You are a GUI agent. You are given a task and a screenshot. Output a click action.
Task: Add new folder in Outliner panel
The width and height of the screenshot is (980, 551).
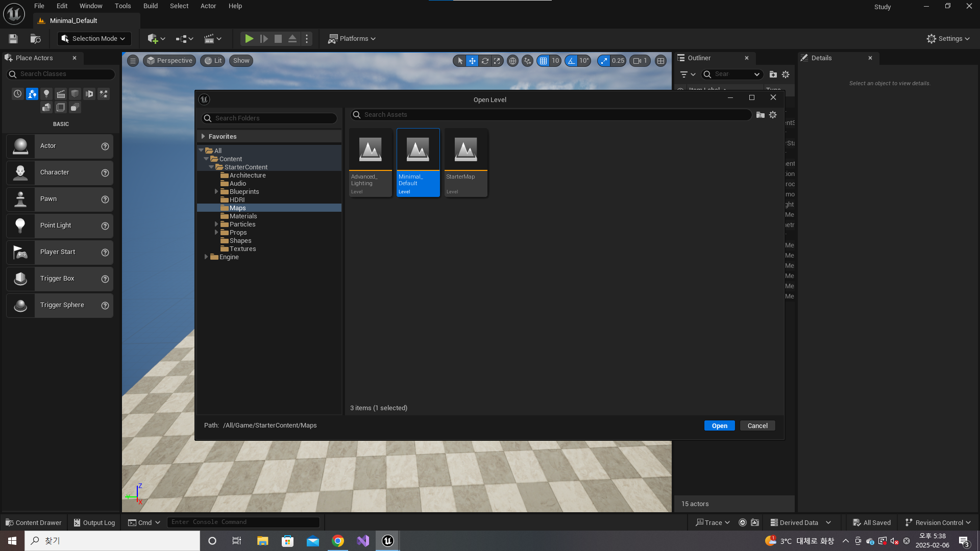click(773, 74)
